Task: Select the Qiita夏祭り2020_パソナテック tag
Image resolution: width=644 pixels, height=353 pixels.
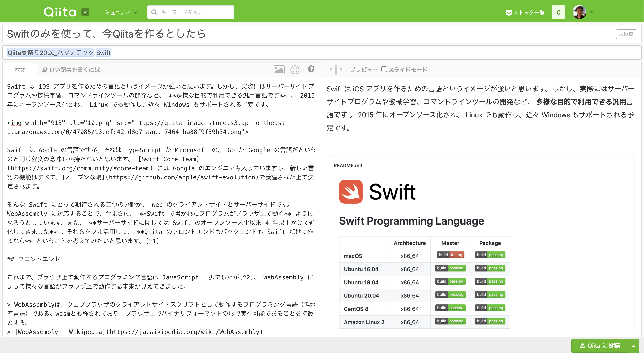Action: point(51,53)
